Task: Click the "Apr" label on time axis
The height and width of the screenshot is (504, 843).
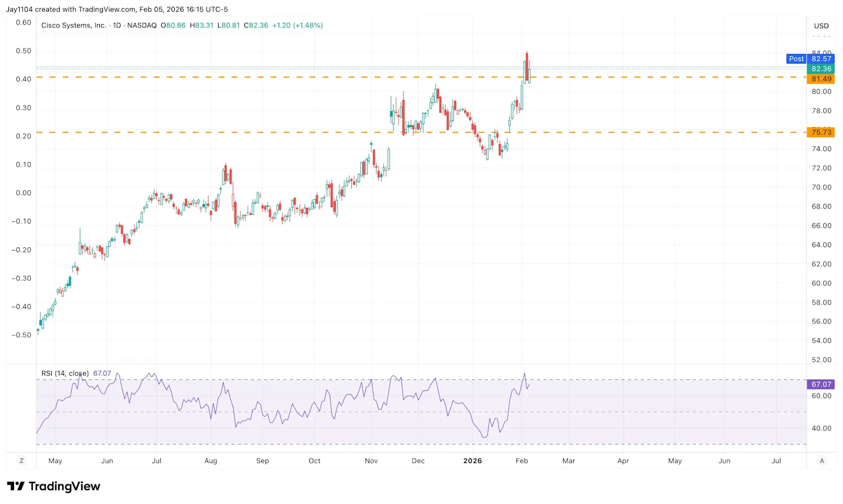Action: [623, 461]
